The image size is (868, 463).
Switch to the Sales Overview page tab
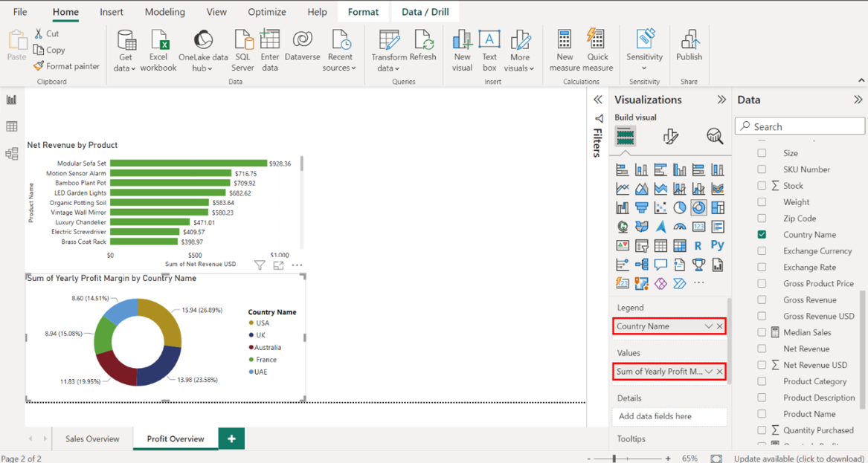coord(92,438)
